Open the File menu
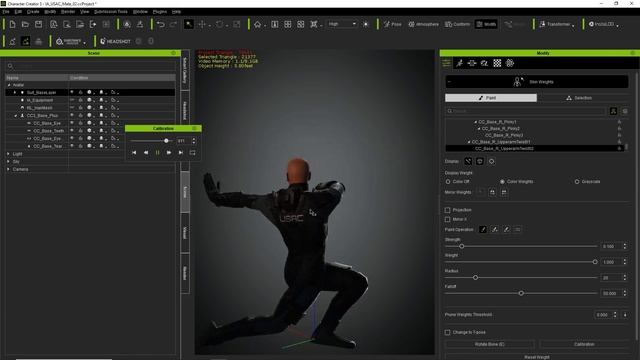 tap(6, 12)
